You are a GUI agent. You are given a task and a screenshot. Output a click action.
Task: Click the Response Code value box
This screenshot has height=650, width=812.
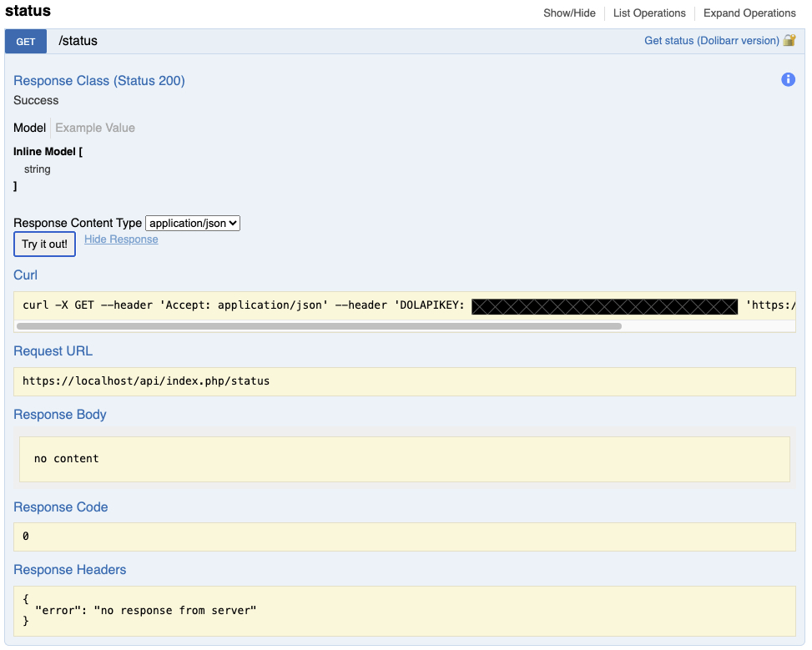point(404,537)
